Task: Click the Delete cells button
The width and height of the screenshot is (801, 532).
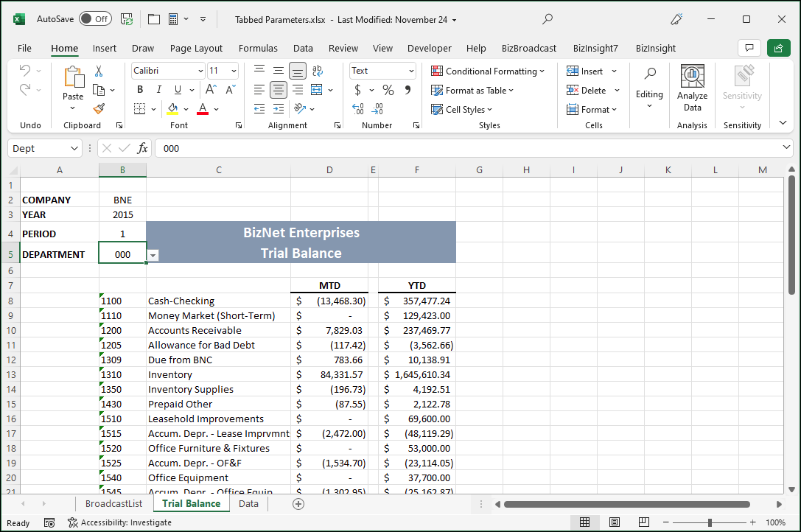Action: pyautogui.click(x=587, y=91)
